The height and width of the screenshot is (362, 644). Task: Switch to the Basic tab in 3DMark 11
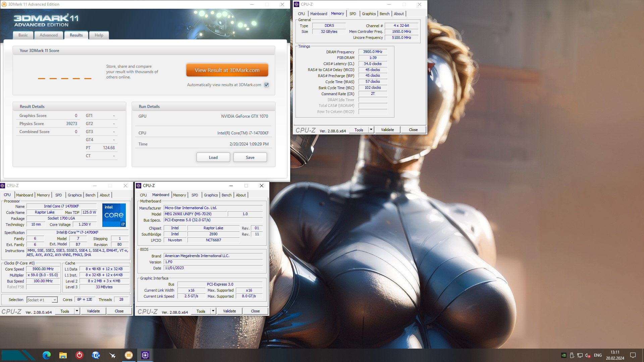(x=23, y=35)
